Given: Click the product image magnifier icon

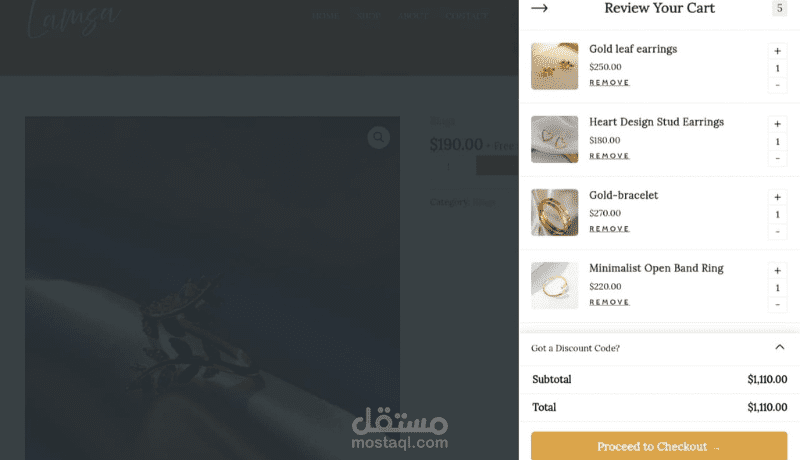Looking at the screenshot, I should coord(379,137).
